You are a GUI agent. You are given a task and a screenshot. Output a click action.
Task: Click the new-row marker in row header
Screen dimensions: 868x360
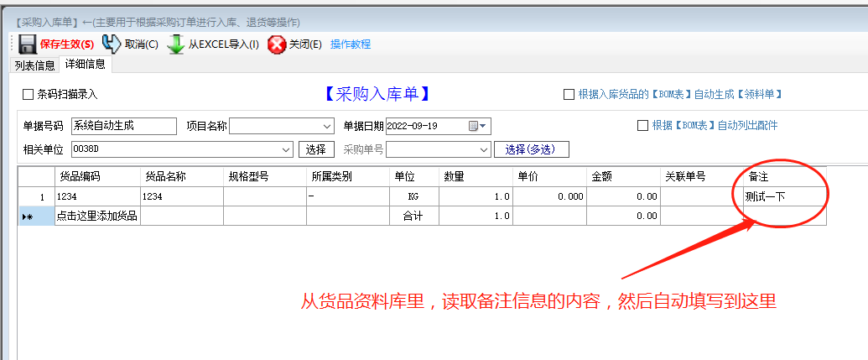(37, 216)
